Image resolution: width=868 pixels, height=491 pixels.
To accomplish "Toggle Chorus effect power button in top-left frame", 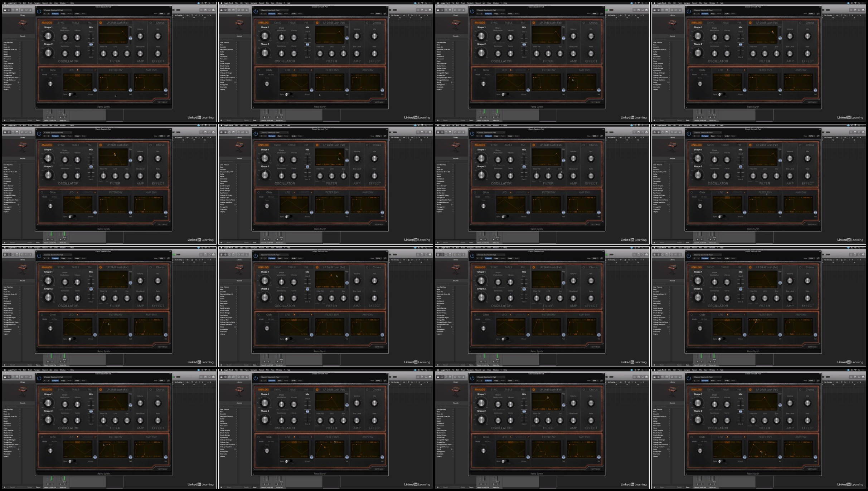I will point(151,23).
